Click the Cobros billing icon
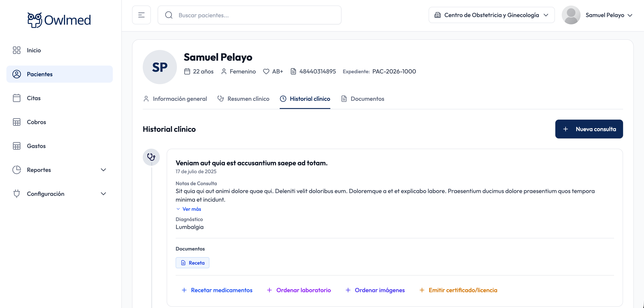 click(16, 122)
